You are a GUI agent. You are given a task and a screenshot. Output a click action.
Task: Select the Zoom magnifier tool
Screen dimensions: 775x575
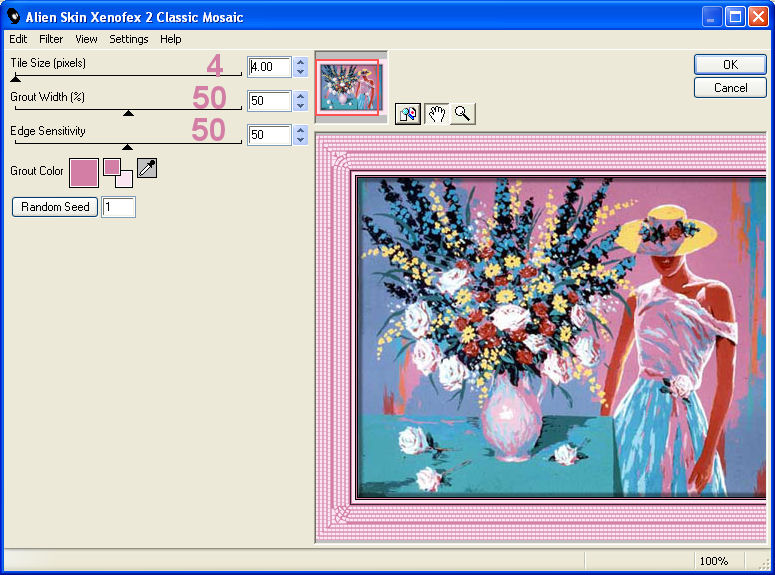463,114
